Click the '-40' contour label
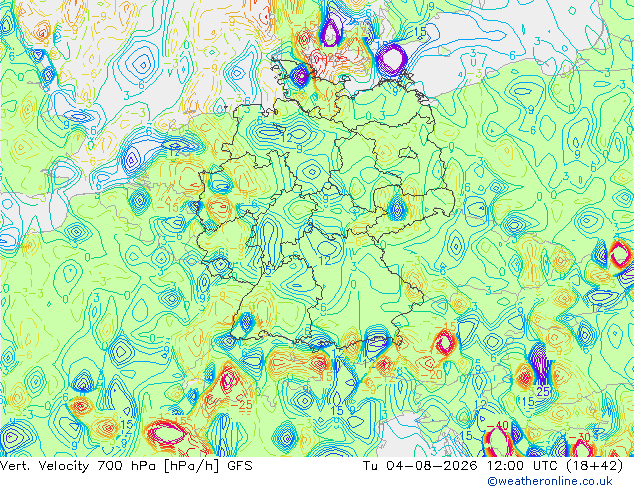Viewport: 634px width, 490px height. click(x=497, y=426)
